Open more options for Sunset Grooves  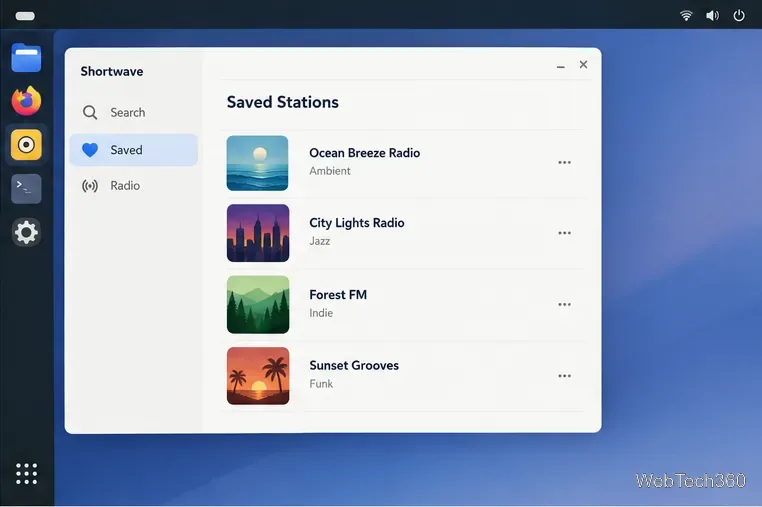click(x=564, y=376)
